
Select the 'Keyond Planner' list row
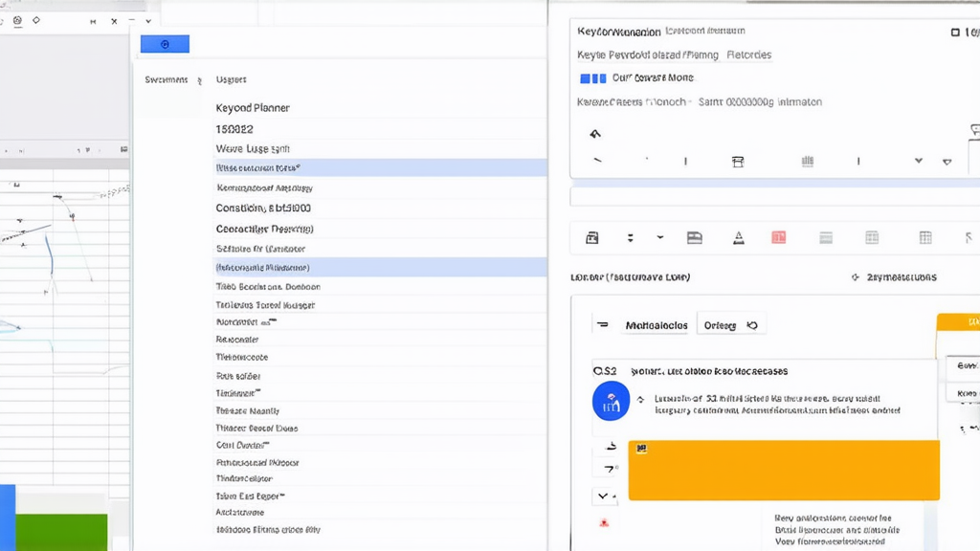pyautogui.click(x=380, y=107)
